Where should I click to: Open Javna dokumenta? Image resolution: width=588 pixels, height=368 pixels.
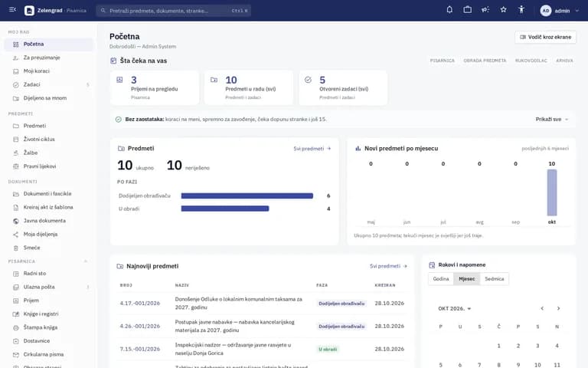[49, 221]
